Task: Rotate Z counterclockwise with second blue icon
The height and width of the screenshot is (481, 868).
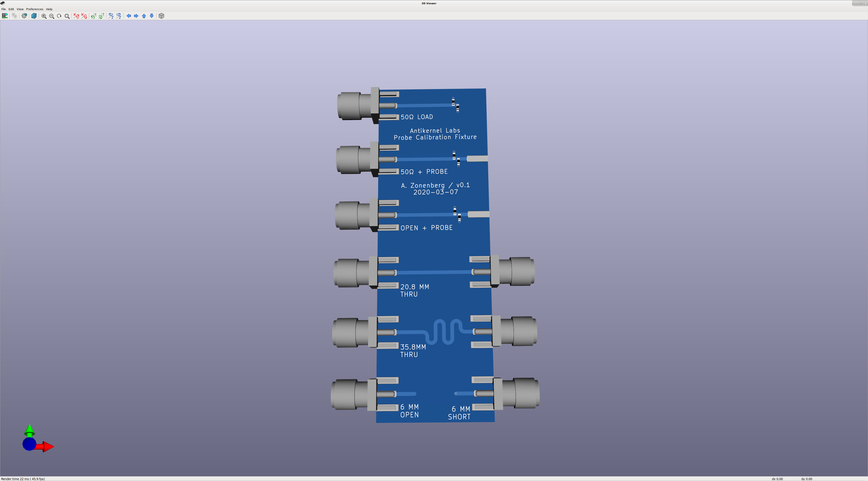Action: [x=119, y=16]
